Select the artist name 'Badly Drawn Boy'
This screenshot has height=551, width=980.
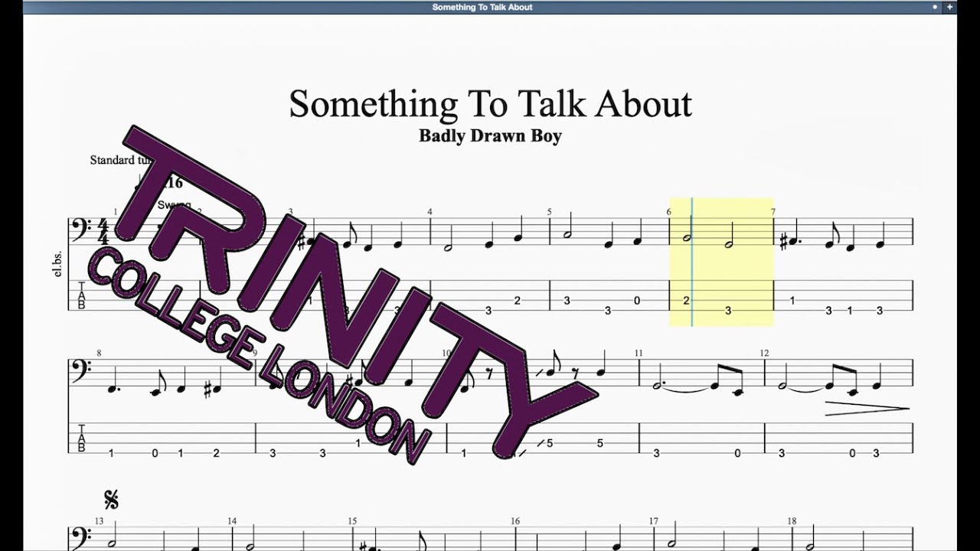[x=490, y=136]
